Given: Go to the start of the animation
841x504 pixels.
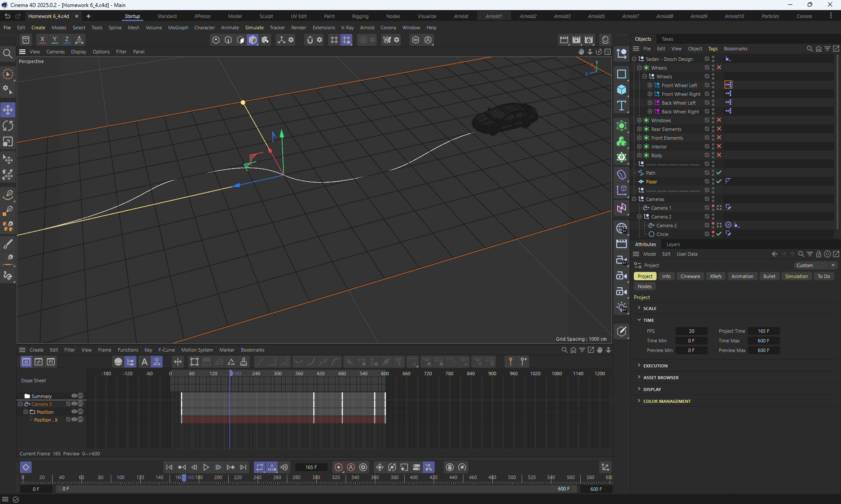Looking at the screenshot, I should click(169, 467).
